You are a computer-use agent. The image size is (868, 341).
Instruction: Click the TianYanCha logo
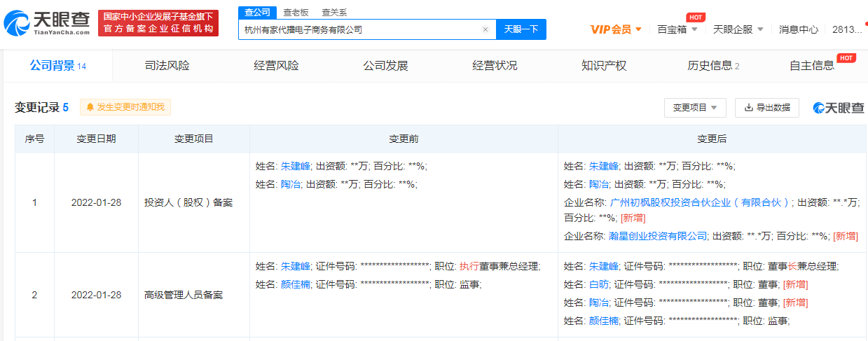point(46,23)
